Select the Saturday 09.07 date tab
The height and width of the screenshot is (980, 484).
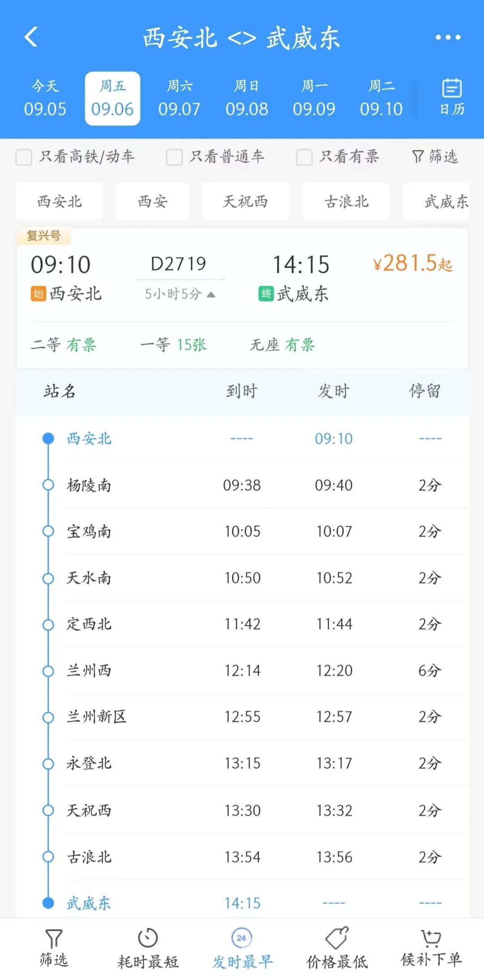point(179,98)
